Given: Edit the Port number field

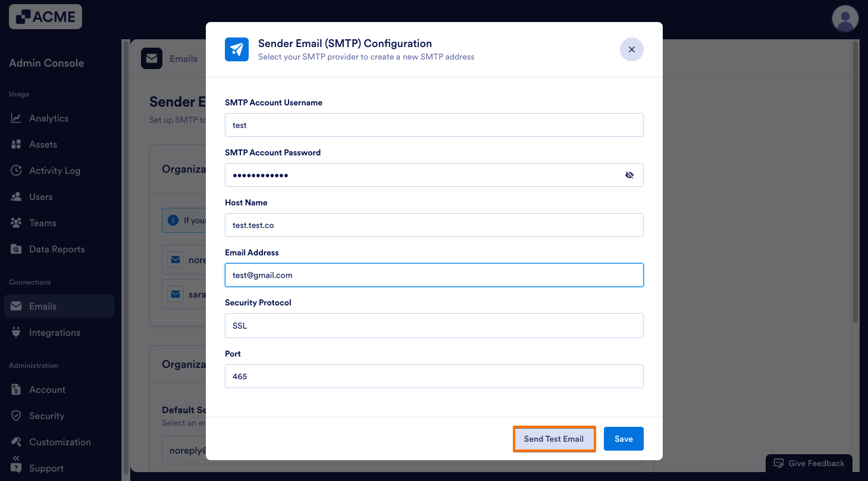Looking at the screenshot, I should point(434,376).
